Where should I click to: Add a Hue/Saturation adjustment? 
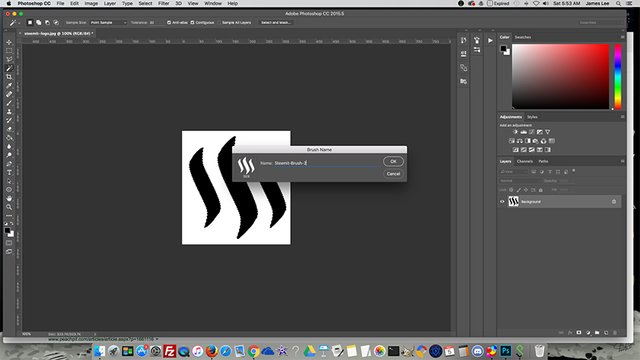coord(511,141)
